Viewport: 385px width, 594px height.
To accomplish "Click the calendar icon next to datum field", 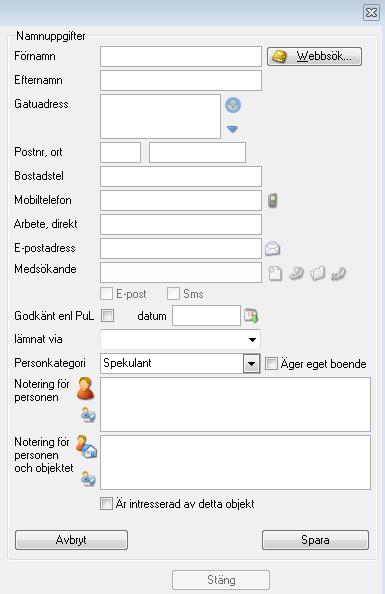I will click(x=251, y=316).
